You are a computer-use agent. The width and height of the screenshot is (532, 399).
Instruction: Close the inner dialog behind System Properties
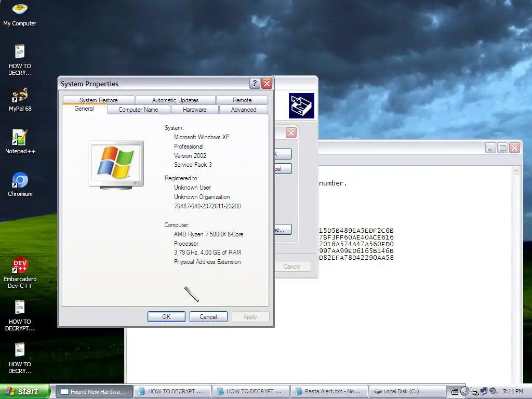[x=291, y=132]
